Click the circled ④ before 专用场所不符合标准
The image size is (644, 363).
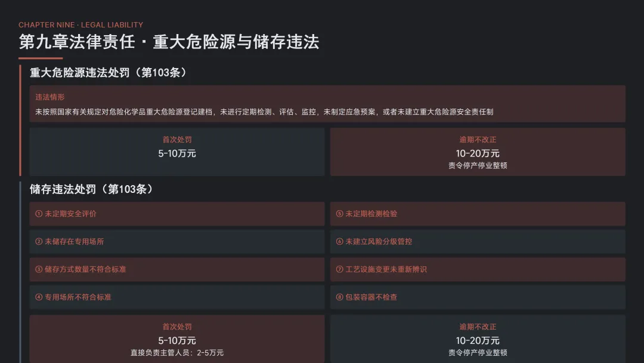39,297
